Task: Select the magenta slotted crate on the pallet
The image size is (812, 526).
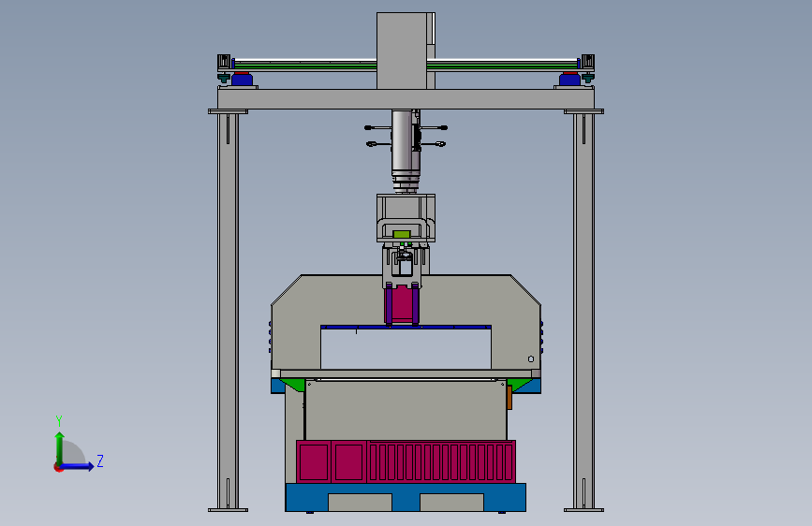Action: 406,461
